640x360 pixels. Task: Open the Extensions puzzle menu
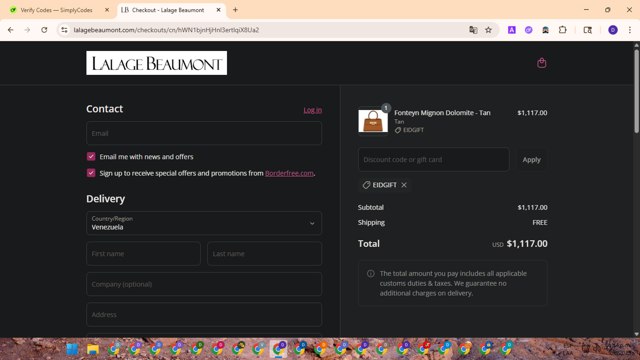562,30
